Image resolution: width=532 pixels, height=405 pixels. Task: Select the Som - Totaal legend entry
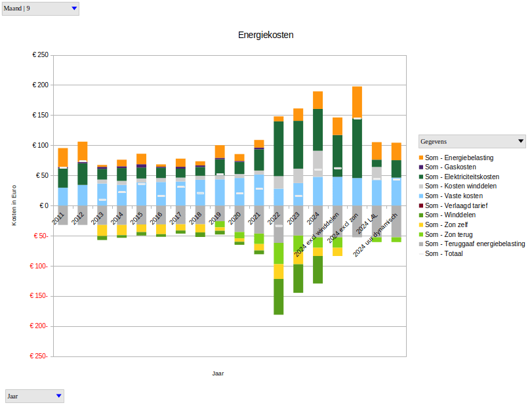443,253
